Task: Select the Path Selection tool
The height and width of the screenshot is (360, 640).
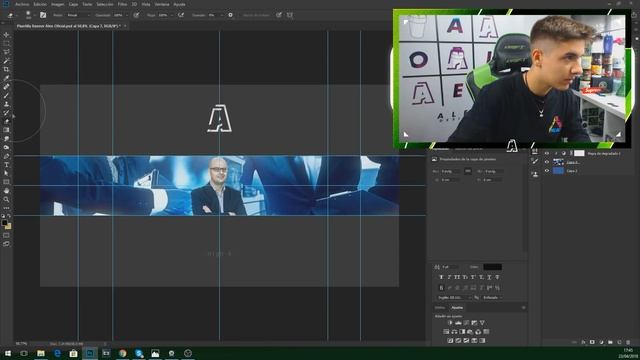Action: pos(6,173)
